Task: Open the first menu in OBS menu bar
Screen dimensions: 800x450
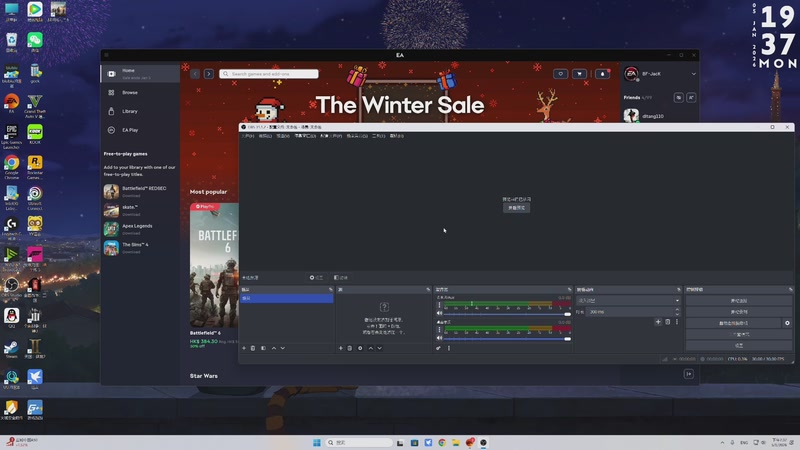Action: point(248,136)
